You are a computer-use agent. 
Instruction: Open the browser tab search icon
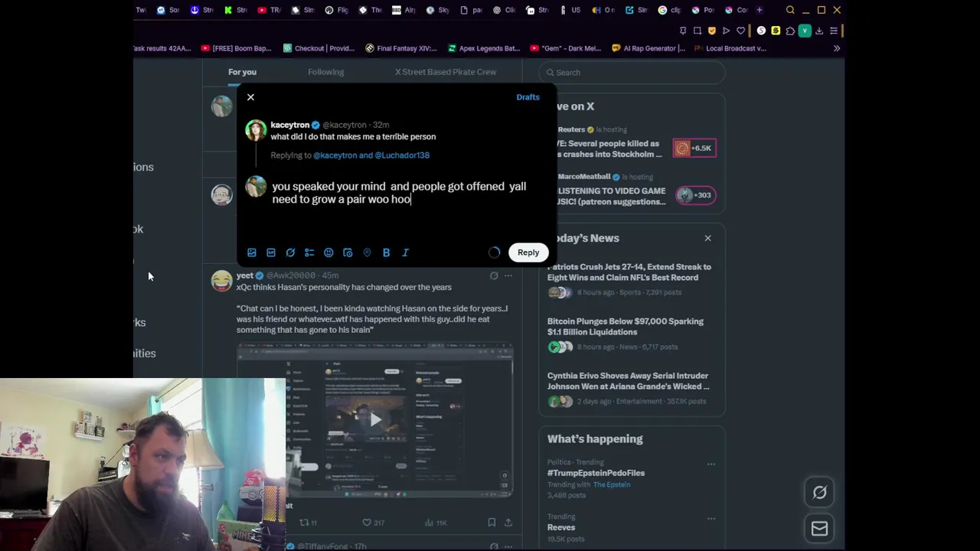(790, 10)
